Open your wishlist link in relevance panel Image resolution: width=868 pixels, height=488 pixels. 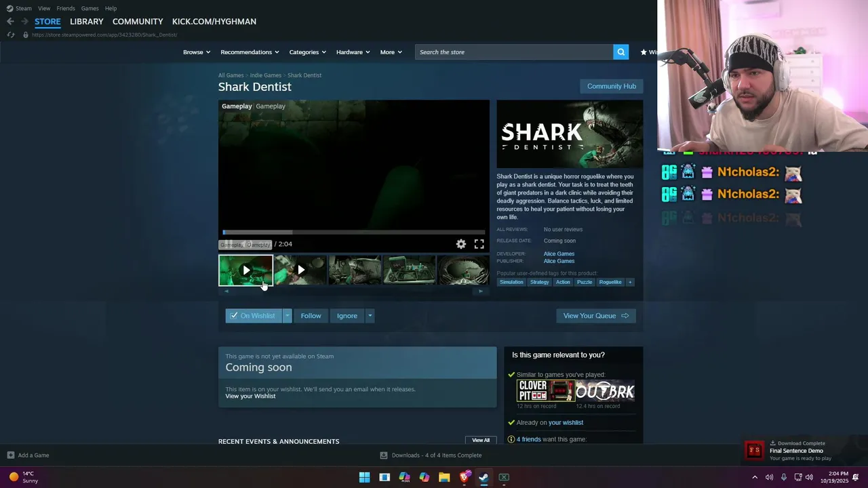pos(566,422)
